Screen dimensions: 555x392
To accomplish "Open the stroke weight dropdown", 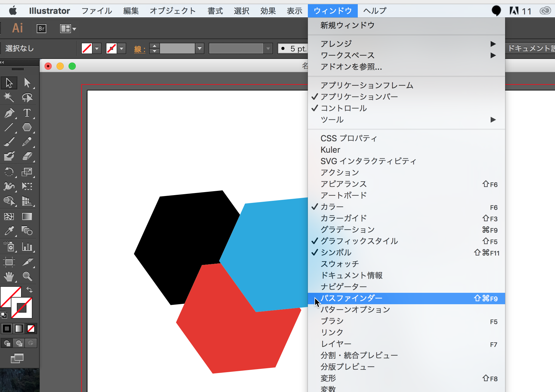I will tap(199, 48).
